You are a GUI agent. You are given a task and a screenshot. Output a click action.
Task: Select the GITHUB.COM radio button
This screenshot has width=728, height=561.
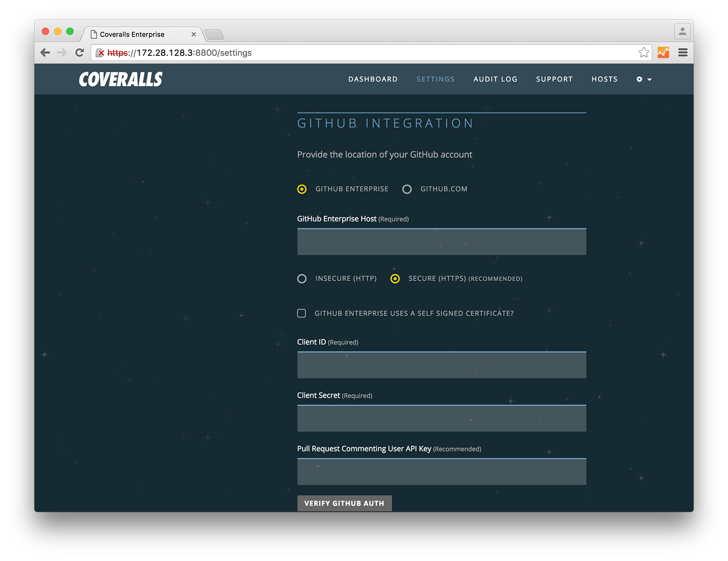(407, 189)
